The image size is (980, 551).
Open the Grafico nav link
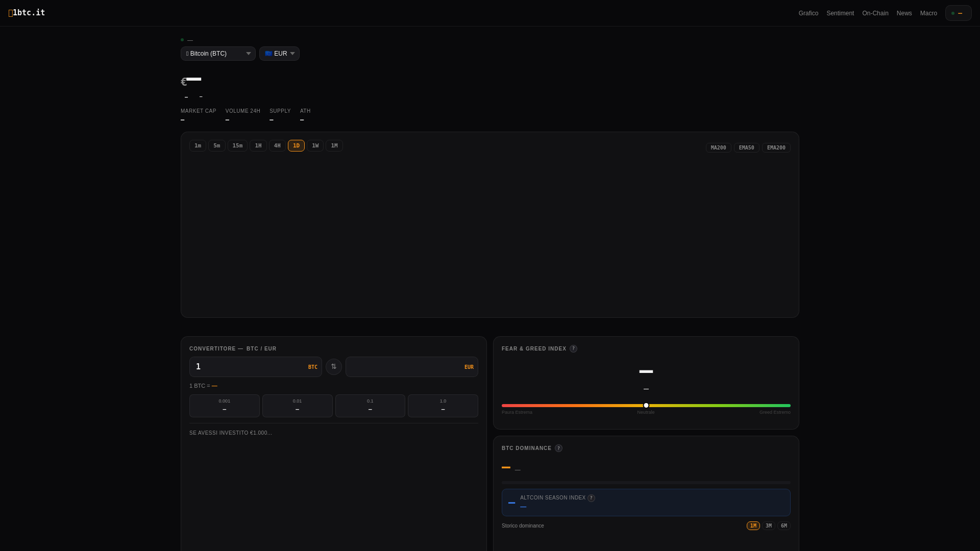click(808, 13)
